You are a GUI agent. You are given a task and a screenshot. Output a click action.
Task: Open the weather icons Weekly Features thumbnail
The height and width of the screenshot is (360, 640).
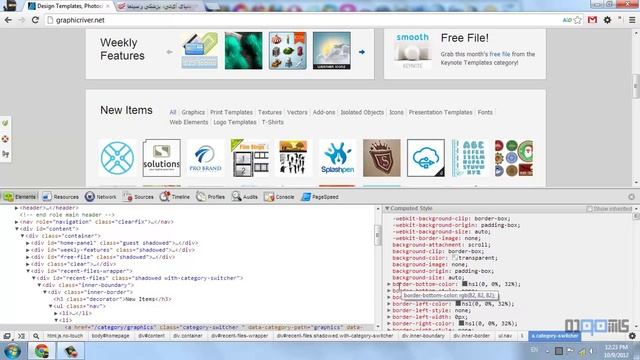tap(331, 51)
